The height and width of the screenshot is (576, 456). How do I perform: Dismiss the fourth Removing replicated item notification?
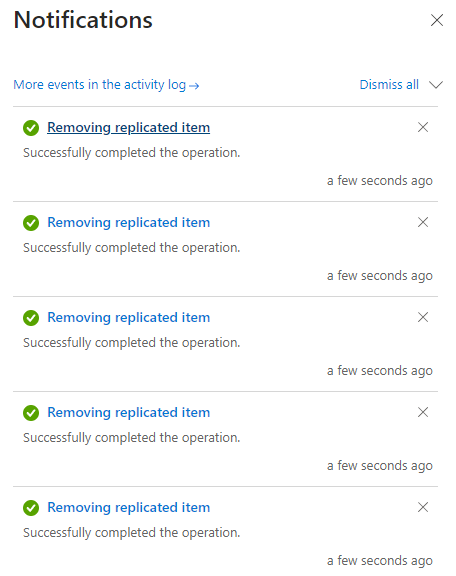point(423,412)
